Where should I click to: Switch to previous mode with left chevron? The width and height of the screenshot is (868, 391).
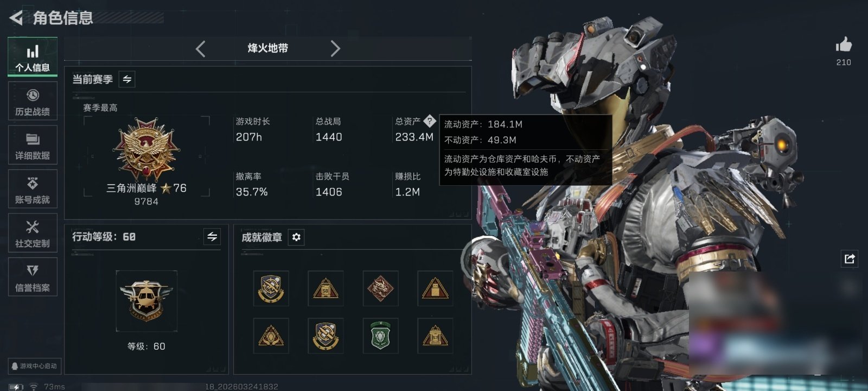[201, 49]
